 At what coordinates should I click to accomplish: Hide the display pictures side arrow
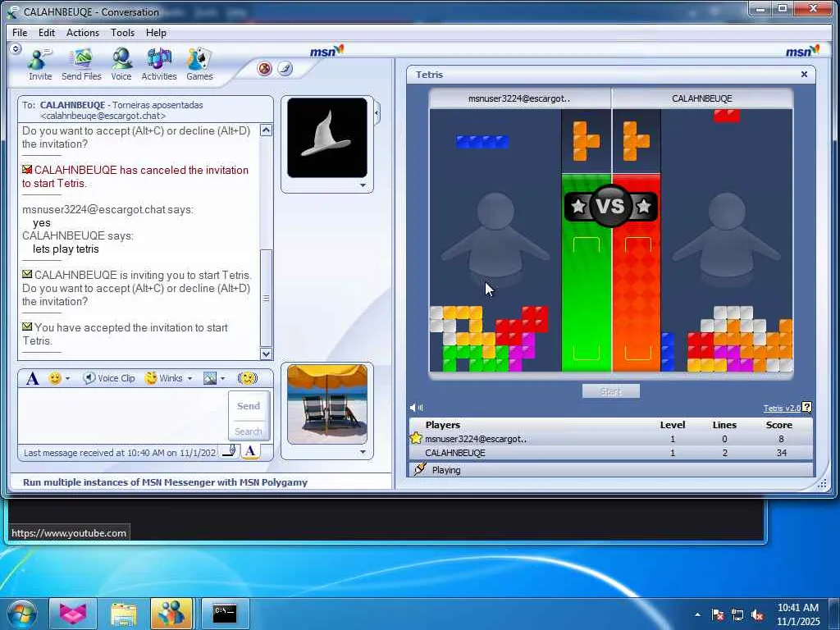[x=377, y=113]
